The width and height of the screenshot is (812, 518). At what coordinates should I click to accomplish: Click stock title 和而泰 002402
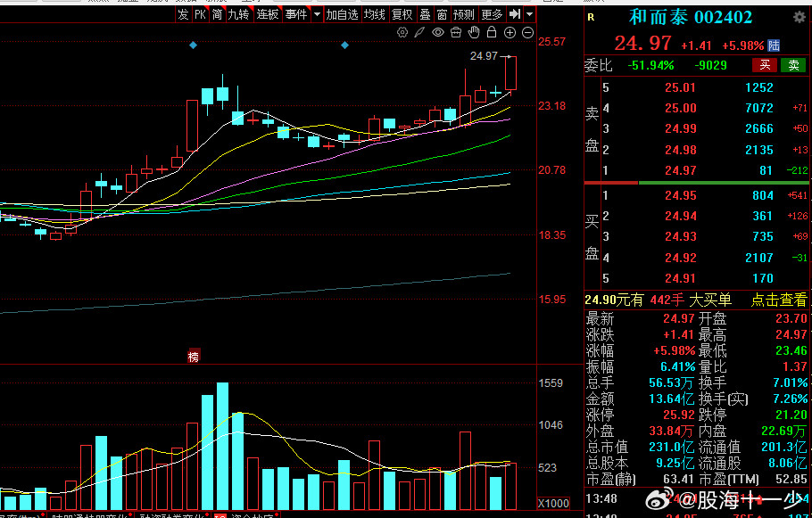(691, 17)
